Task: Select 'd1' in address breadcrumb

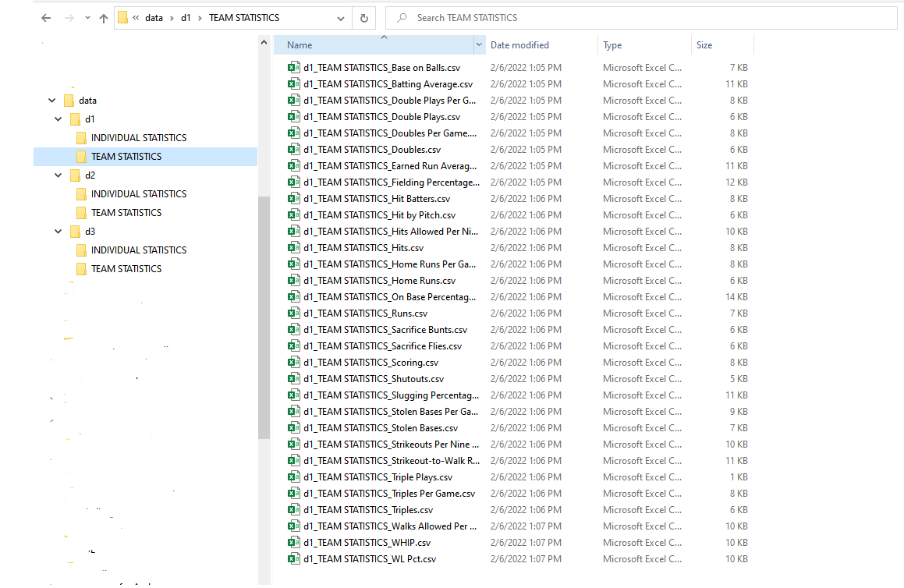Action: [x=186, y=18]
